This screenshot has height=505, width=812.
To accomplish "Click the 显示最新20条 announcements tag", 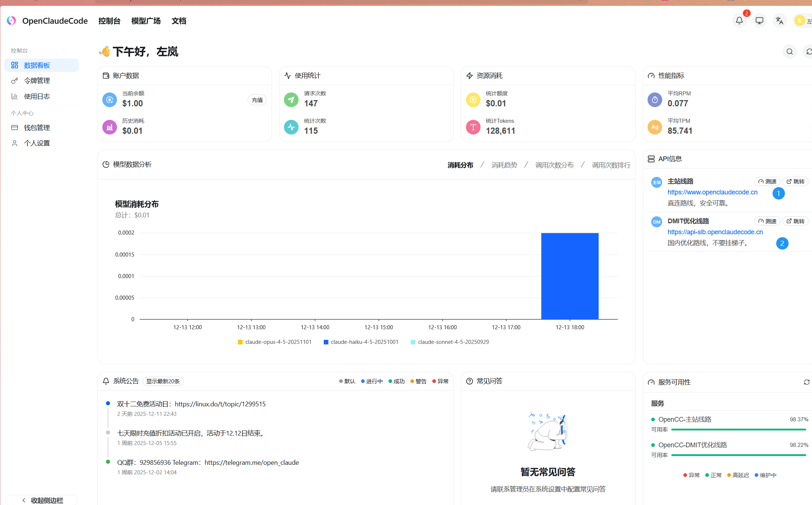I will pyautogui.click(x=163, y=381).
